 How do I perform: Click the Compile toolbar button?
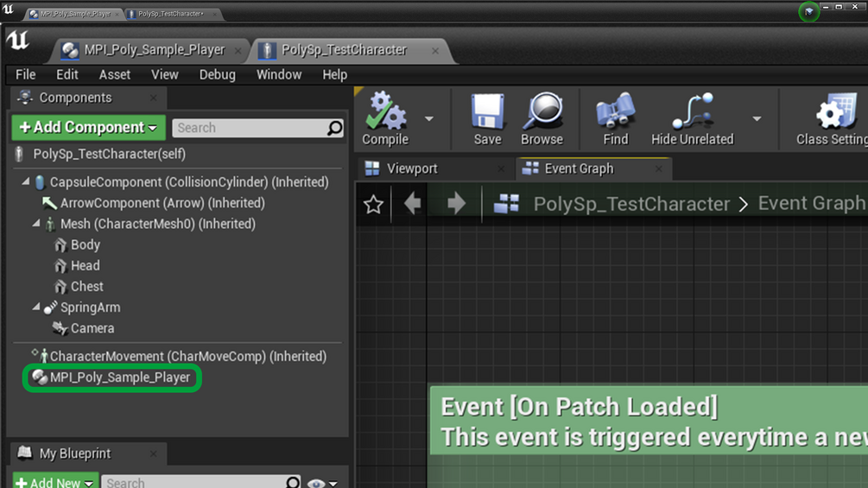tap(385, 119)
